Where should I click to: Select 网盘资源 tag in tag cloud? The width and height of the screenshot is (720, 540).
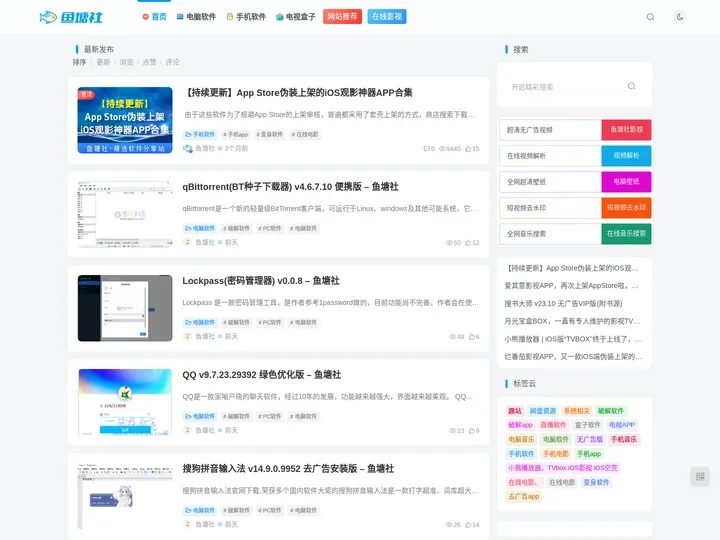(542, 411)
